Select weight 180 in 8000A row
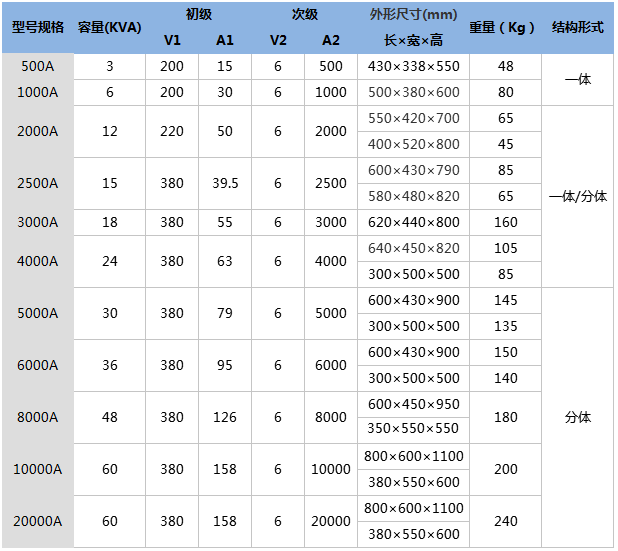Image resolution: width=618 pixels, height=551 pixels. [x=506, y=417]
